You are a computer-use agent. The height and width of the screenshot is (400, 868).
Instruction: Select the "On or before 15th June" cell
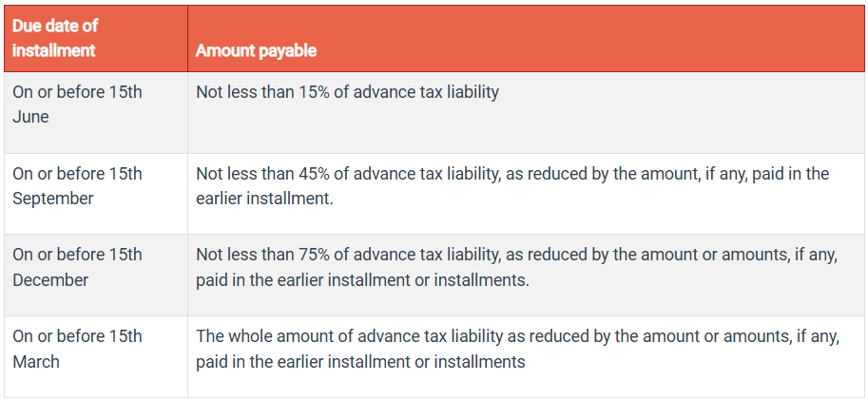[77, 105]
